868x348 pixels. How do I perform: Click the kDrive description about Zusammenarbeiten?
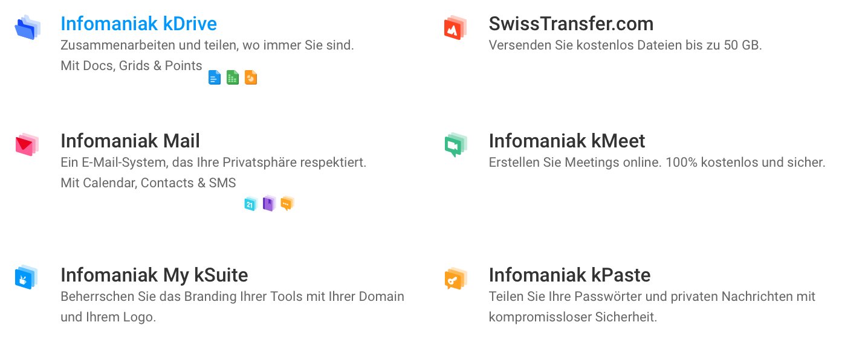(207, 45)
